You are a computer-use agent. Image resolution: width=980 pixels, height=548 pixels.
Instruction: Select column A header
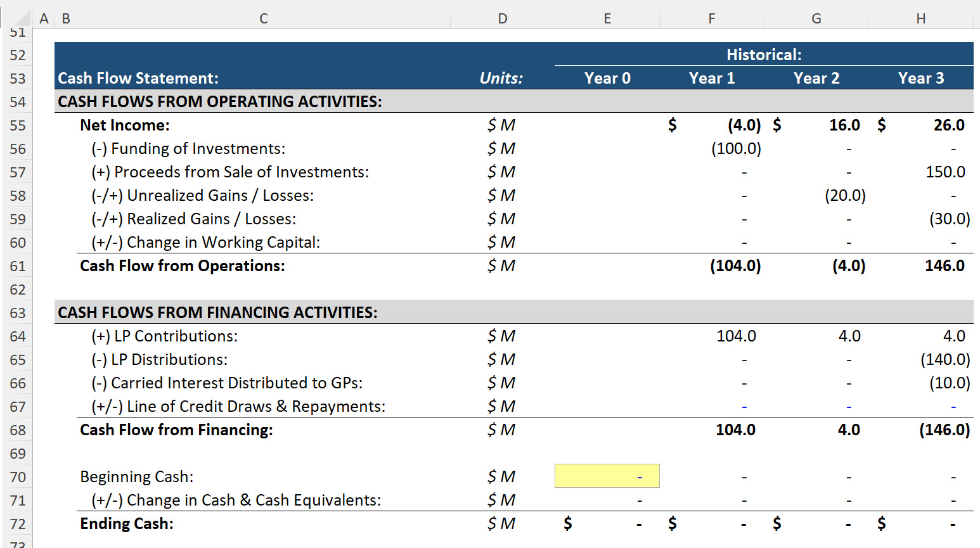[44, 18]
